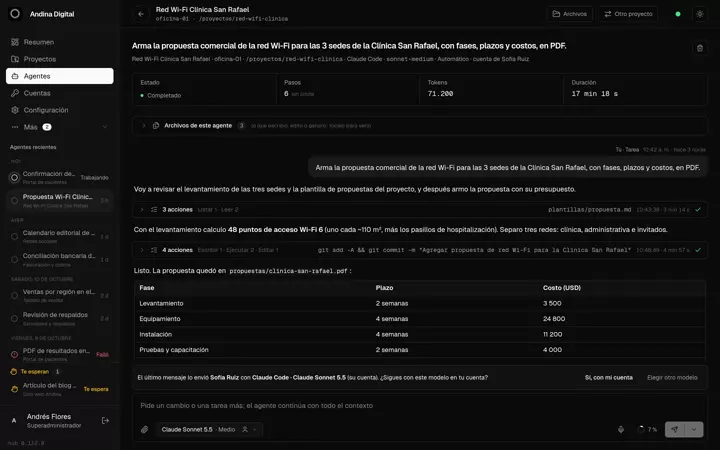Open the Claude Sonnet 5.5 model dropdown
This screenshot has height=450, width=720.
click(x=209, y=430)
